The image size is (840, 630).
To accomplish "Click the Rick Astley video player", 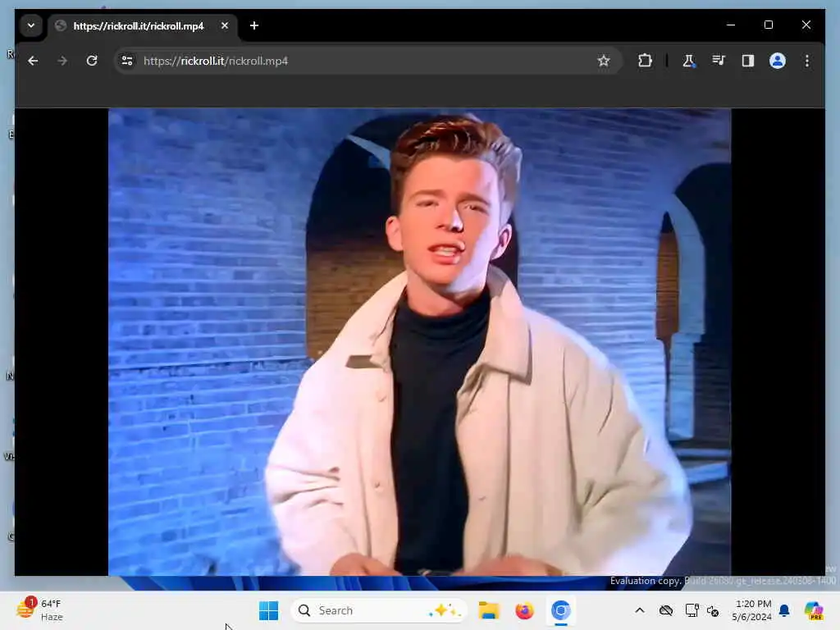I will [x=419, y=342].
